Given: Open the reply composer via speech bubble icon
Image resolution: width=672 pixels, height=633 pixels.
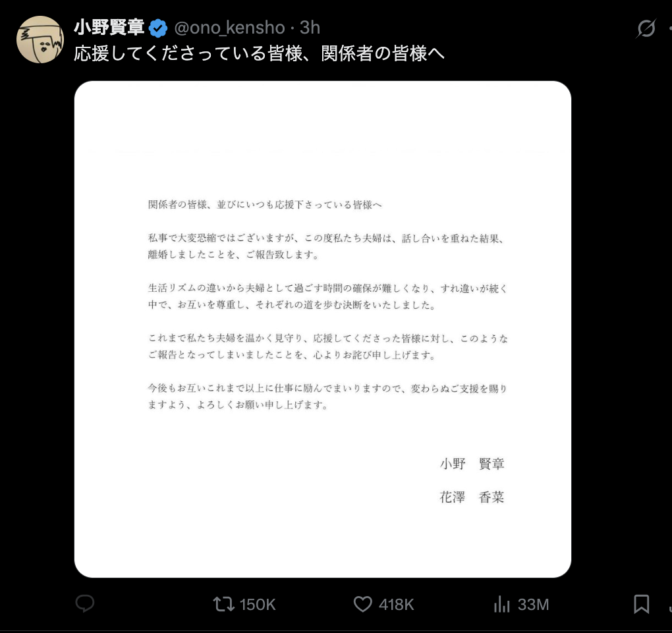Looking at the screenshot, I should 85,603.
